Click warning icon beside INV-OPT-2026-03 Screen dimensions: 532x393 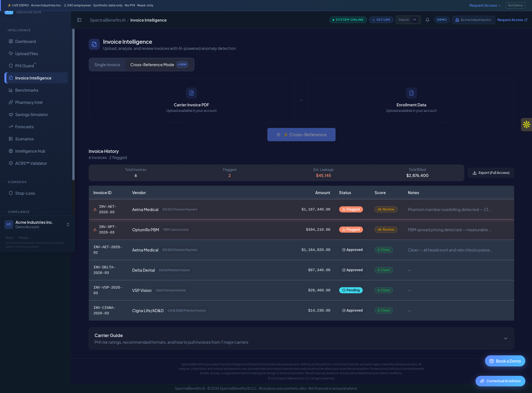point(95,230)
